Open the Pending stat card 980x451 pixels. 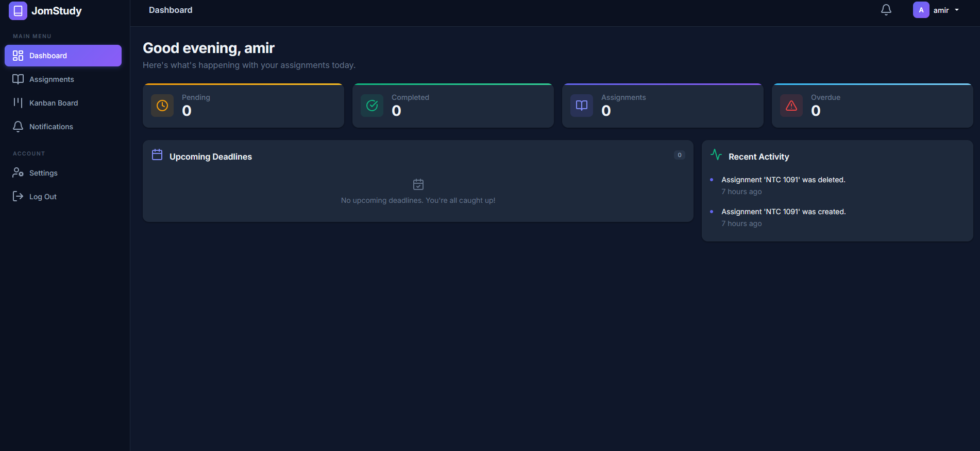(x=243, y=106)
